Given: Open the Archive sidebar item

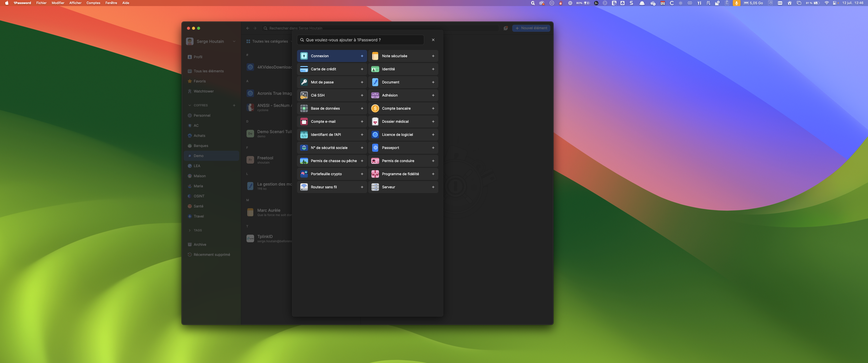Looking at the screenshot, I should coord(211,245).
